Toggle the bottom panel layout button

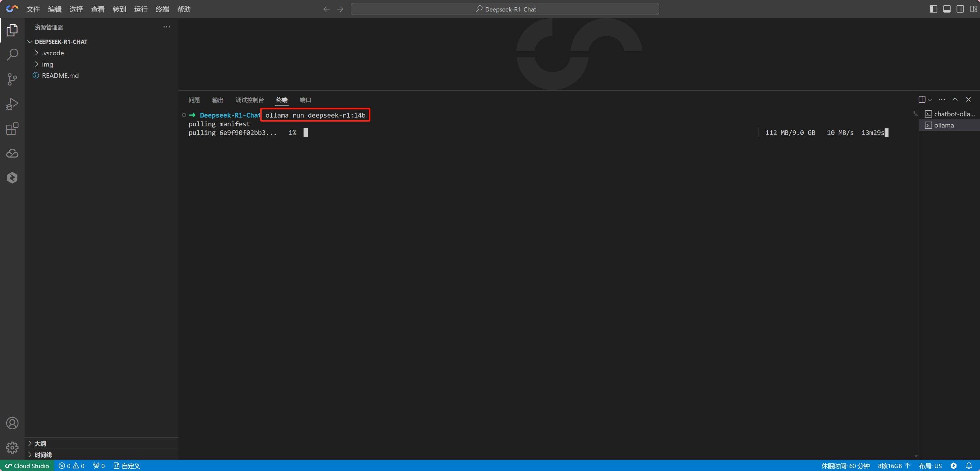pos(947,9)
